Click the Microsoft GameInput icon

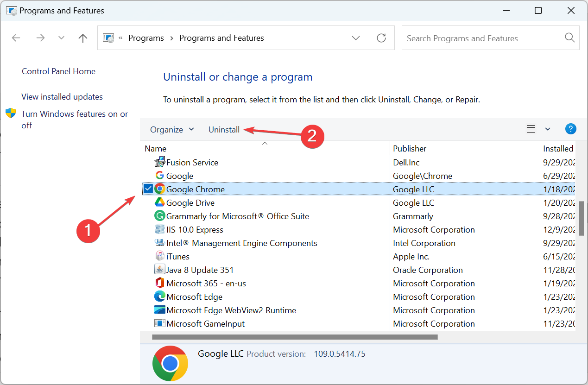(159, 323)
